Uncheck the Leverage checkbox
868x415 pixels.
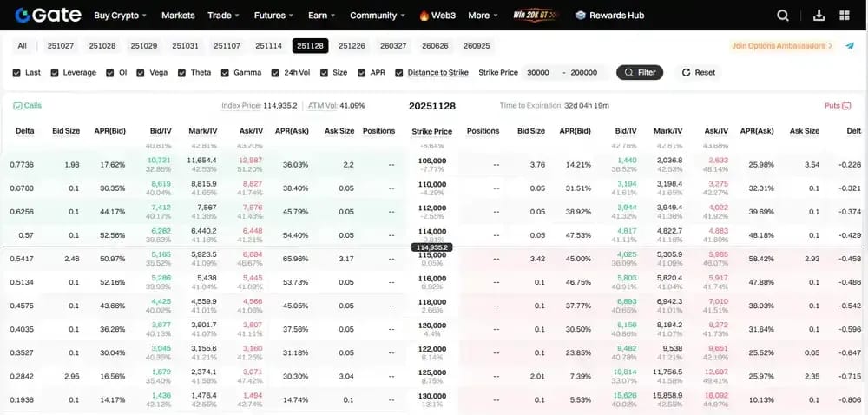[54, 72]
